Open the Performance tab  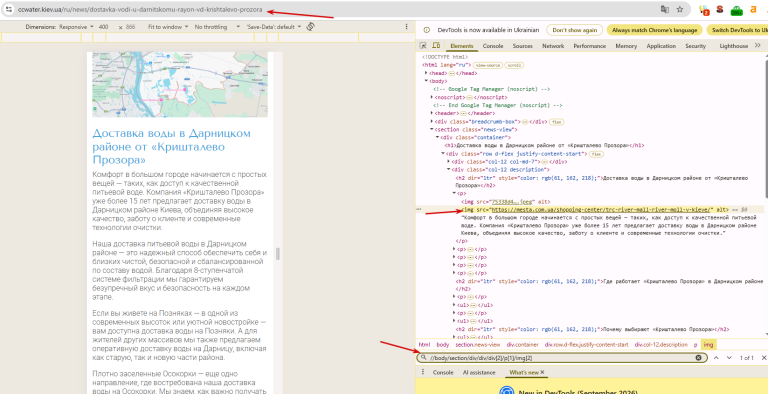coord(590,46)
